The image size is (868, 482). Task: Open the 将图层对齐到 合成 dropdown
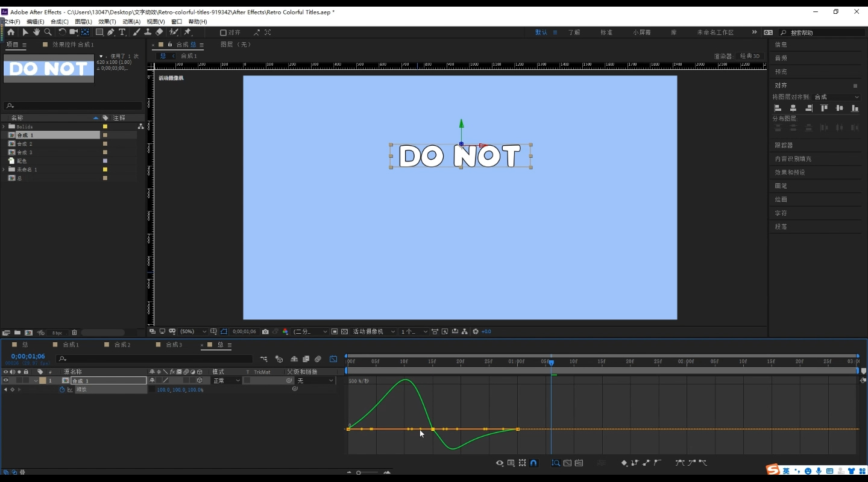click(x=837, y=97)
